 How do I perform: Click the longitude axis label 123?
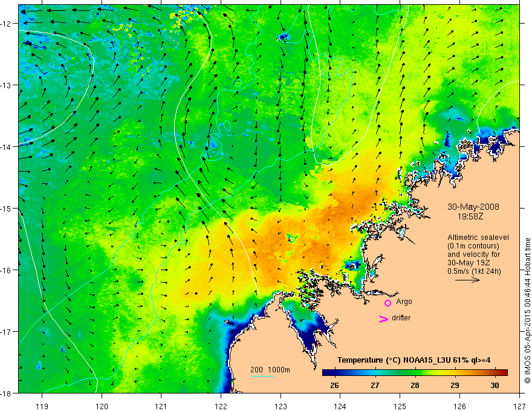(x=281, y=406)
